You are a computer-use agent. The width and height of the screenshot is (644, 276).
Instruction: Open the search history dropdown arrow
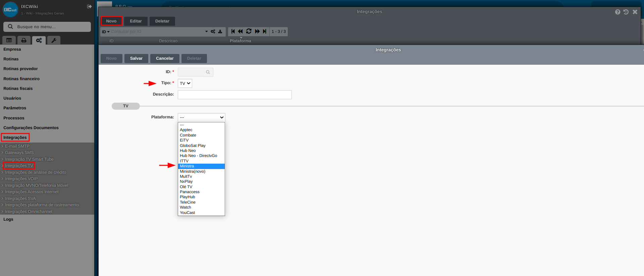[x=207, y=32]
